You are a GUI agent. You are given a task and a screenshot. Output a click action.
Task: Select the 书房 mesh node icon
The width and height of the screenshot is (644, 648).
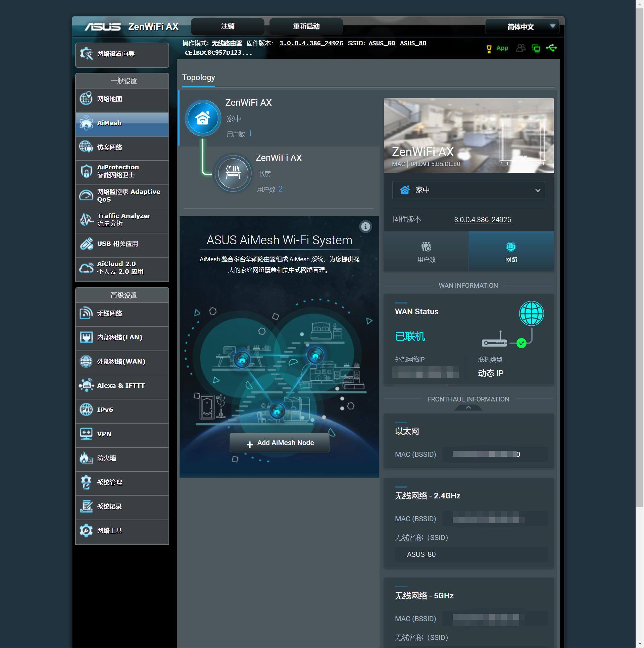click(x=233, y=173)
